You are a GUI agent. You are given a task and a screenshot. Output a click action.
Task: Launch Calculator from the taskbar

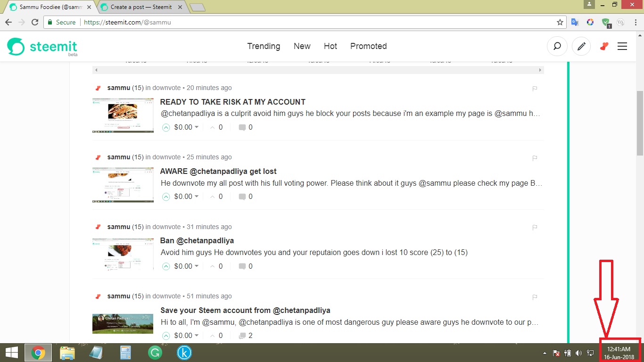[x=125, y=353]
